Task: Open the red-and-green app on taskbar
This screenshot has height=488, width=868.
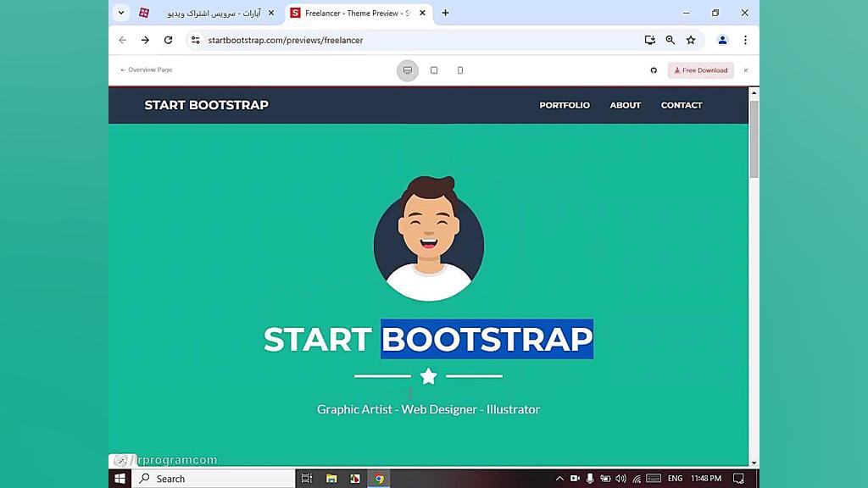Action: 355,479
